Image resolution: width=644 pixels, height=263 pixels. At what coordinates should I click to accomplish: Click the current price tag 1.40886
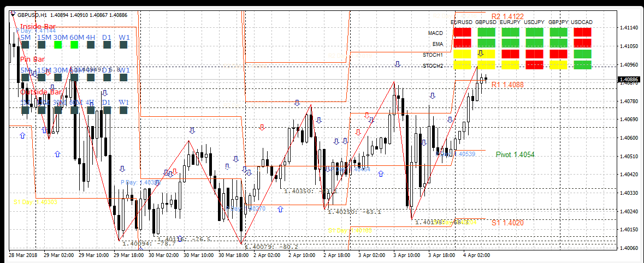point(628,79)
